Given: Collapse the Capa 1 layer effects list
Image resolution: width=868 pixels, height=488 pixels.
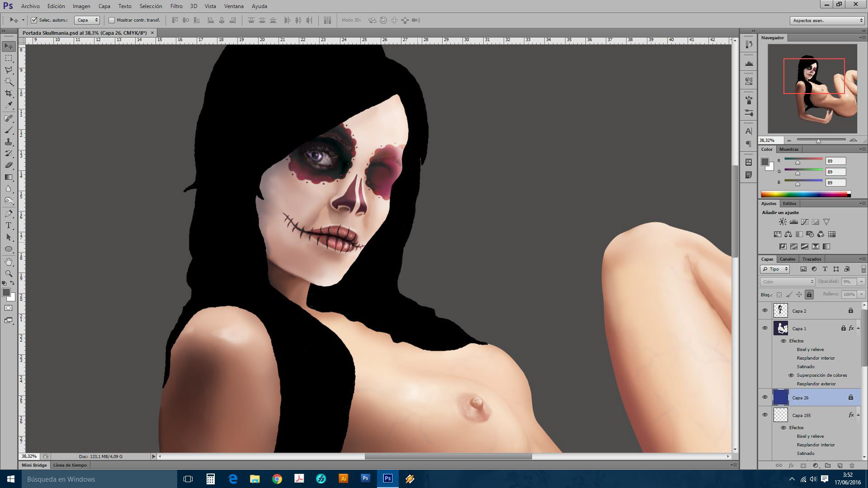Looking at the screenshot, I should click(859, 328).
